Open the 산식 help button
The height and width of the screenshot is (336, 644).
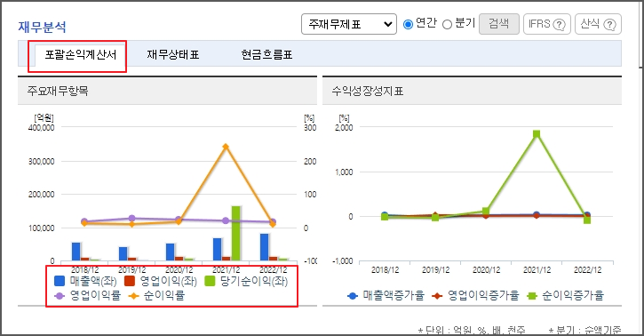[598, 24]
